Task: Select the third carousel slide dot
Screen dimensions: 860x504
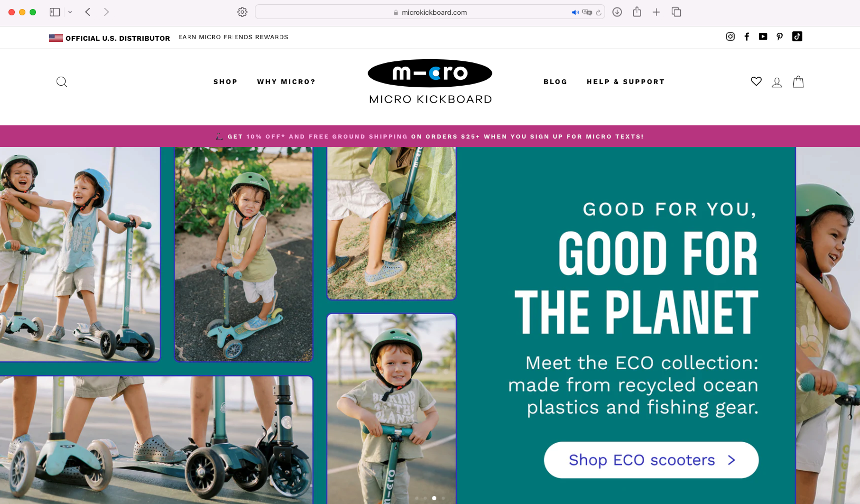Action: [434, 498]
